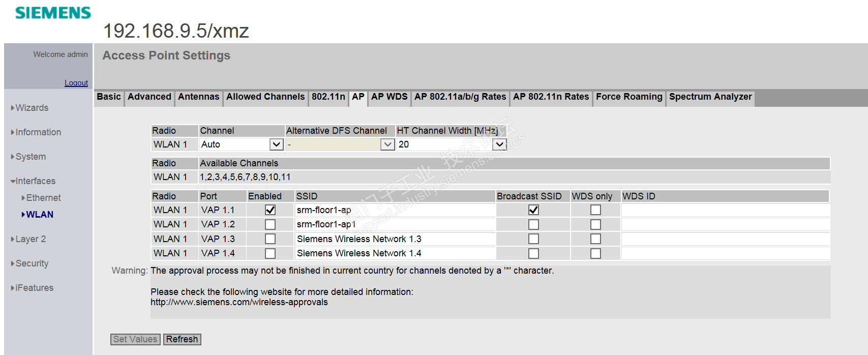Click the Refresh button

pyautogui.click(x=182, y=339)
